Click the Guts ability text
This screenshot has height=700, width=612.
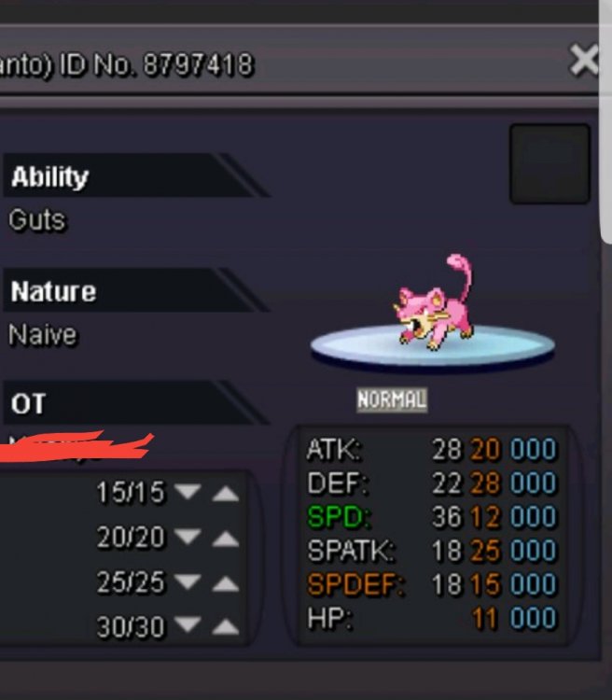click(x=37, y=220)
